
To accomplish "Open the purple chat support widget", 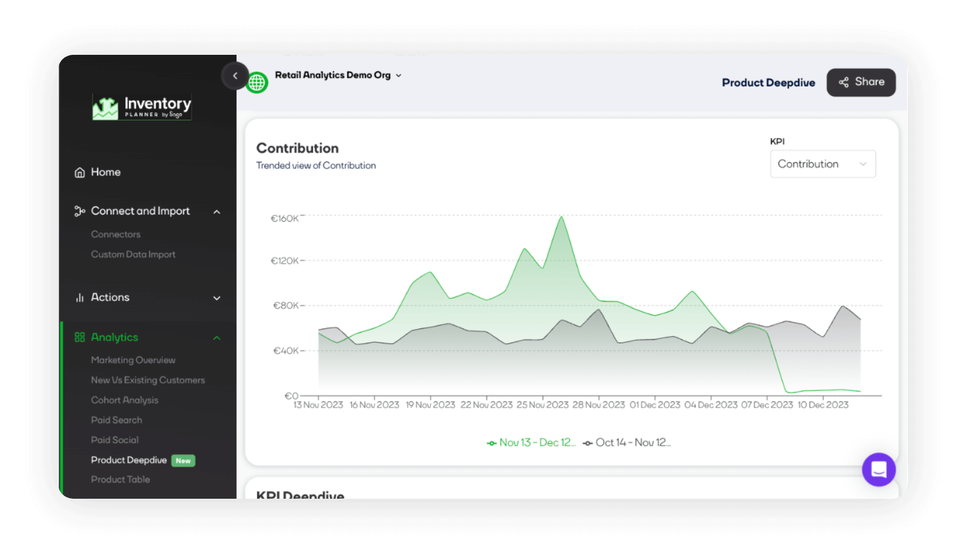I will point(878,470).
